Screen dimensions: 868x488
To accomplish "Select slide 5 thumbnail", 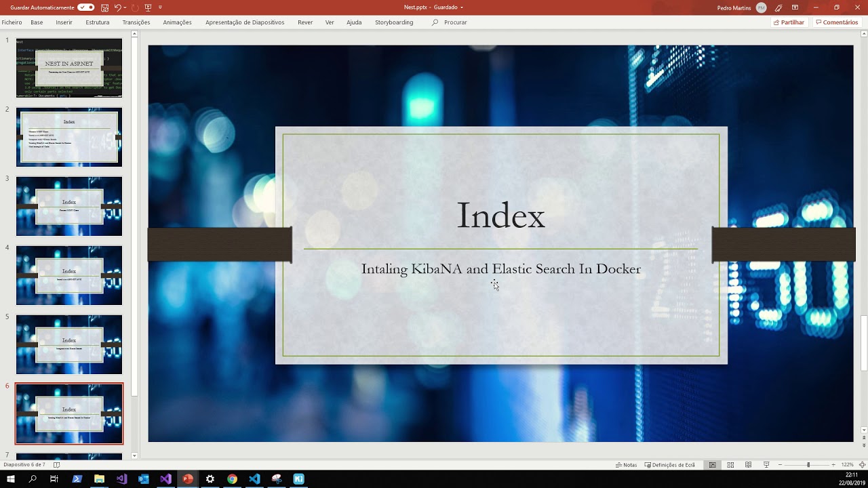I will (x=69, y=344).
